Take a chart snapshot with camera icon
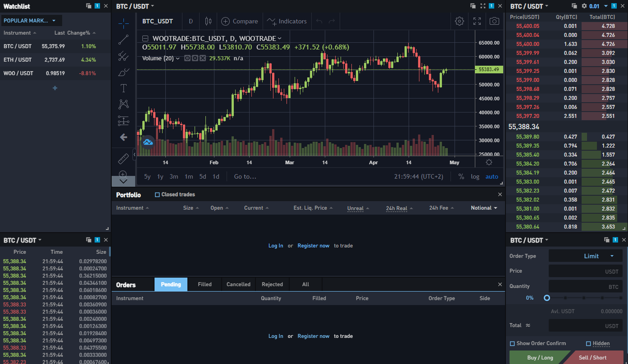The image size is (628, 364). 495,21
